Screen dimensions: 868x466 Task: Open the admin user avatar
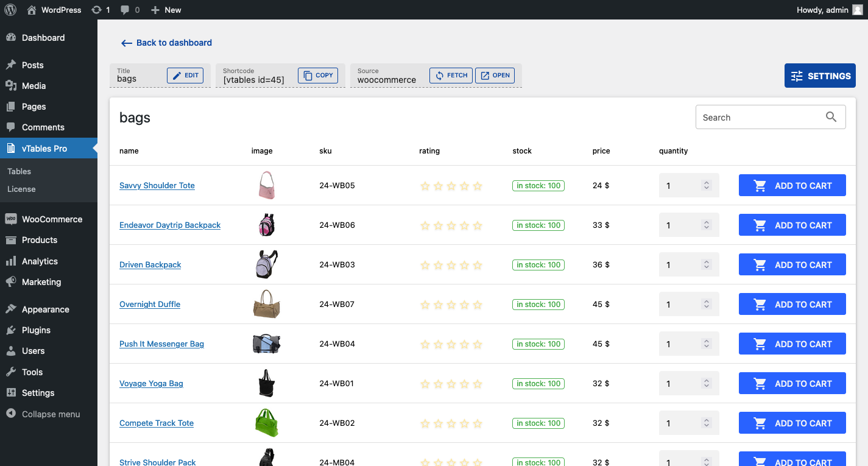coord(858,10)
